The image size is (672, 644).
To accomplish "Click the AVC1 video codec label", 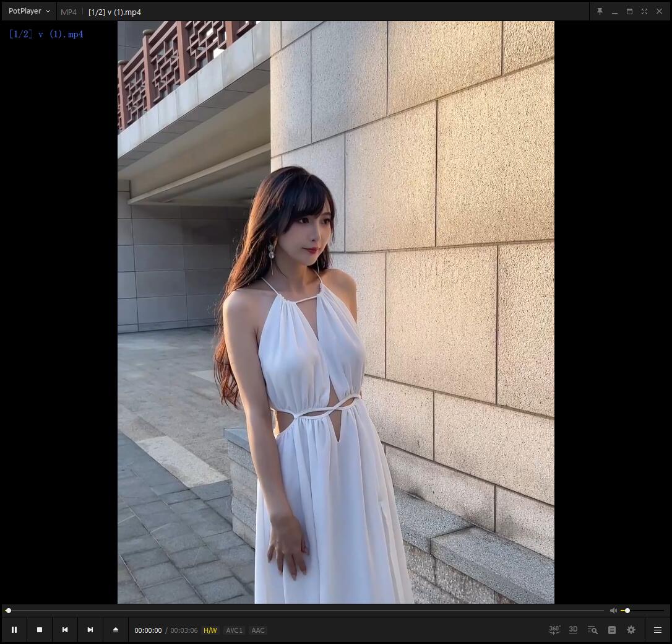I will click(234, 630).
